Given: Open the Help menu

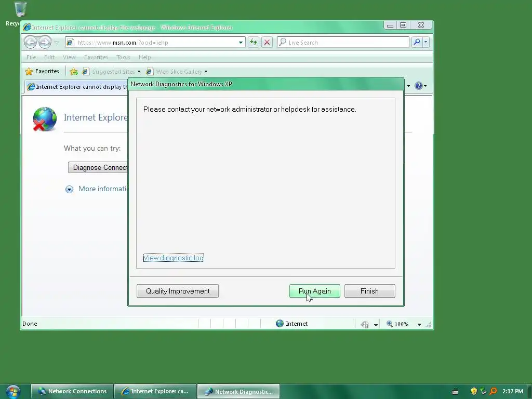Looking at the screenshot, I should point(144,57).
